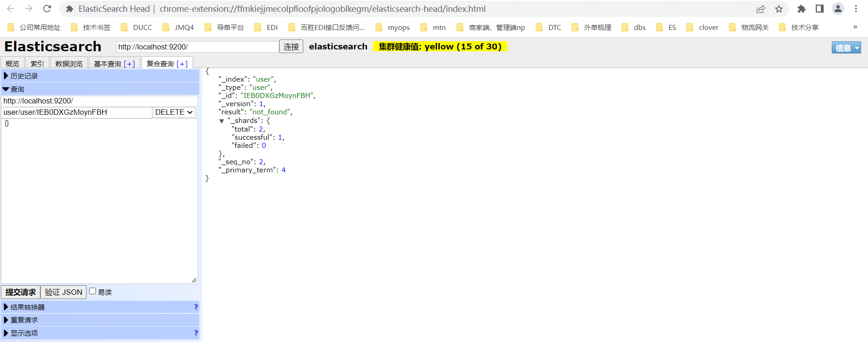Add new 复合查询 tab with [+]
Image resolution: width=868 pixels, height=342 pixels.
coord(182,64)
